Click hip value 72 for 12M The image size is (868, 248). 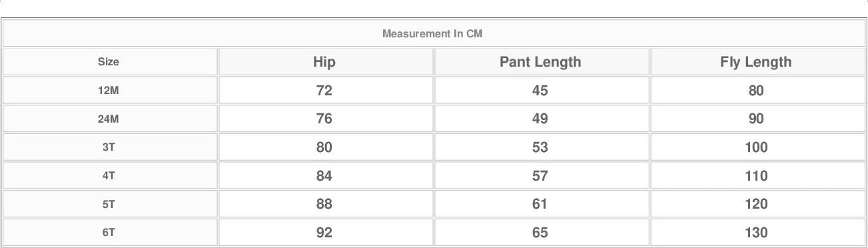pyautogui.click(x=324, y=90)
